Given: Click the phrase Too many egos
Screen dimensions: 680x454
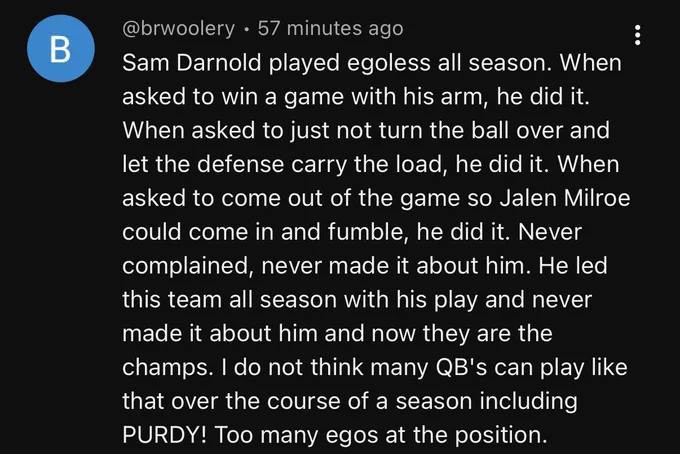Looking at the screenshot, I should (296, 435).
